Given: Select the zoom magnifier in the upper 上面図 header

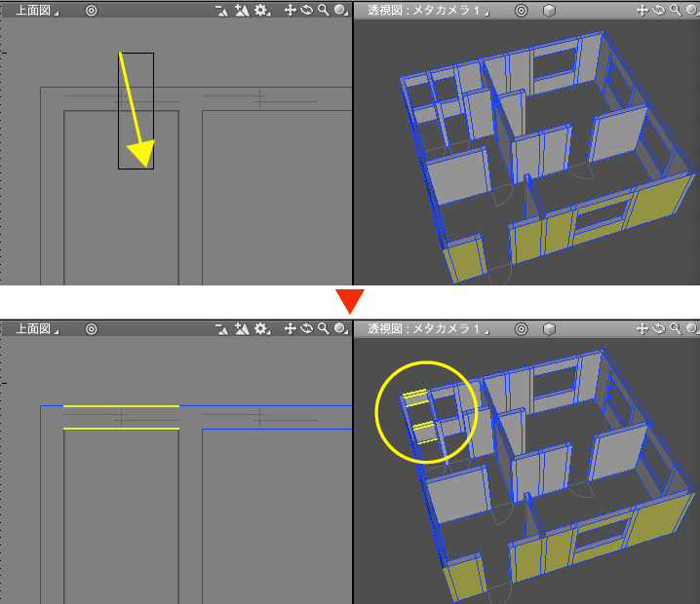Looking at the screenshot, I should pos(324,11).
